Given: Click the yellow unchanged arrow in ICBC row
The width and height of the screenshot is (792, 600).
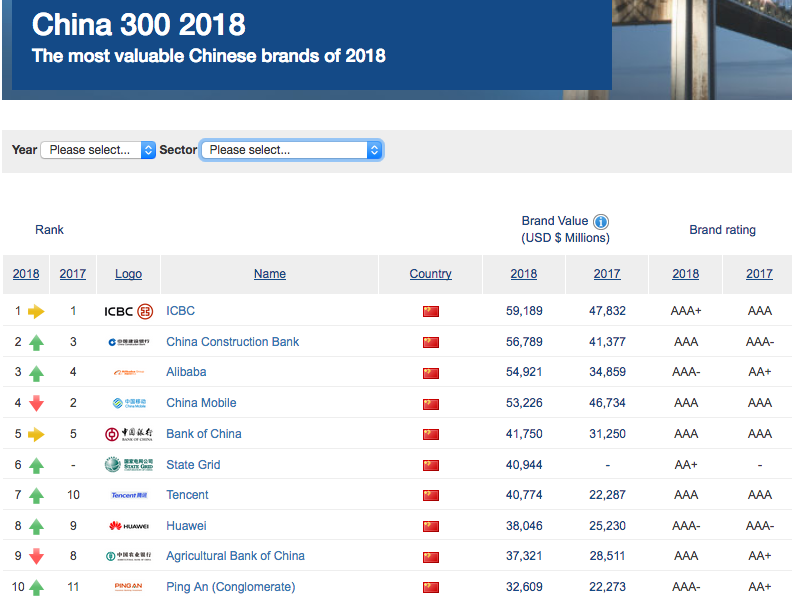Looking at the screenshot, I should point(36,311).
